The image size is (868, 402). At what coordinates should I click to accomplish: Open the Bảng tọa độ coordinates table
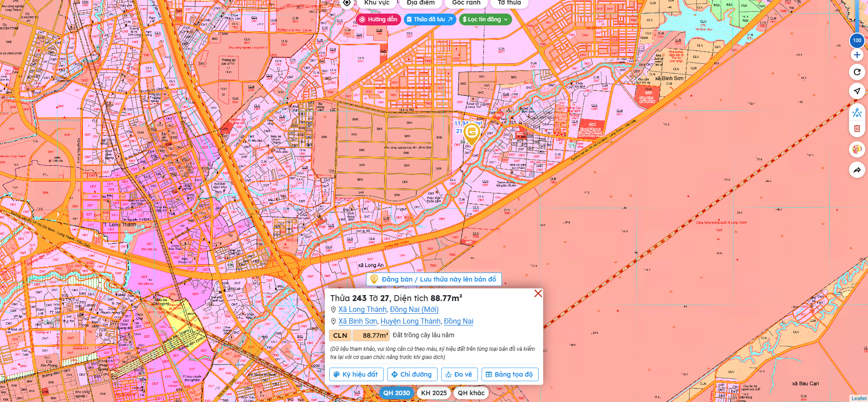coord(510,374)
